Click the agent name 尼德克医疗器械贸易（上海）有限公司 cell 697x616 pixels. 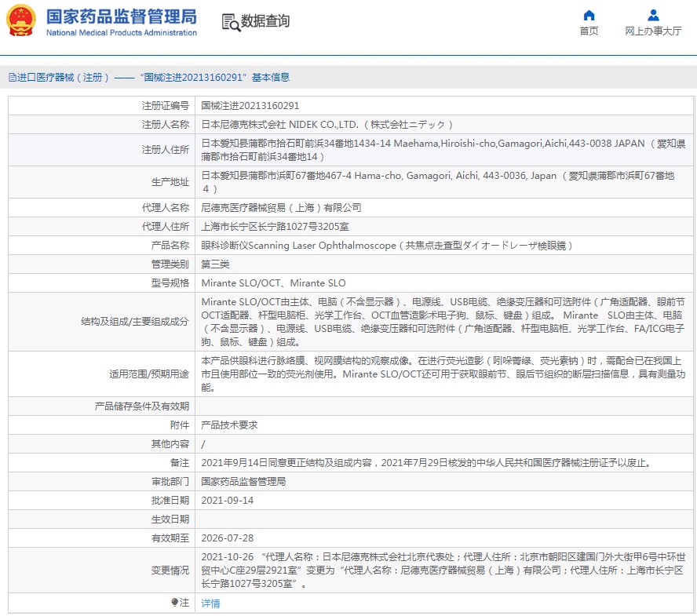[x=281, y=207]
